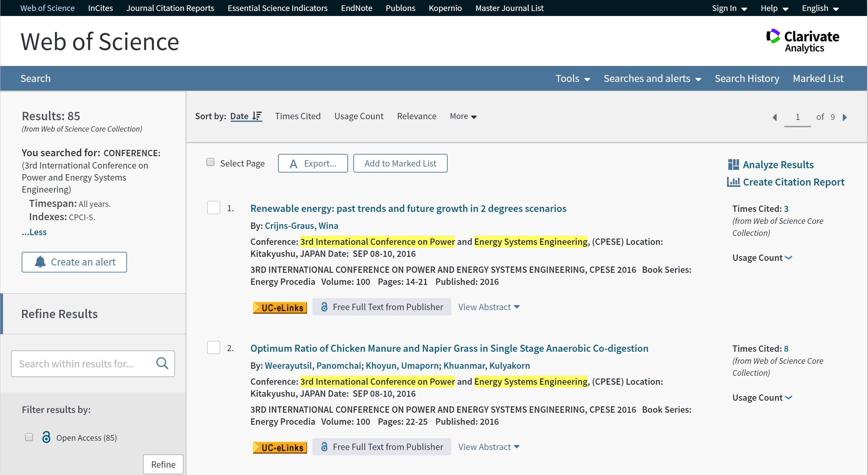Open EndNote from top navigation
The width and height of the screenshot is (868, 475).
click(357, 8)
